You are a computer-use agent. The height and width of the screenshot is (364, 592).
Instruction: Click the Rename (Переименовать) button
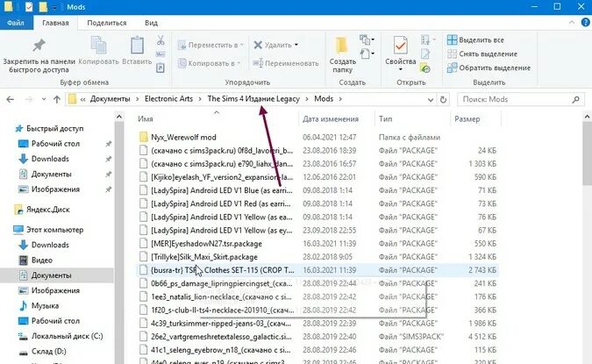286,63
